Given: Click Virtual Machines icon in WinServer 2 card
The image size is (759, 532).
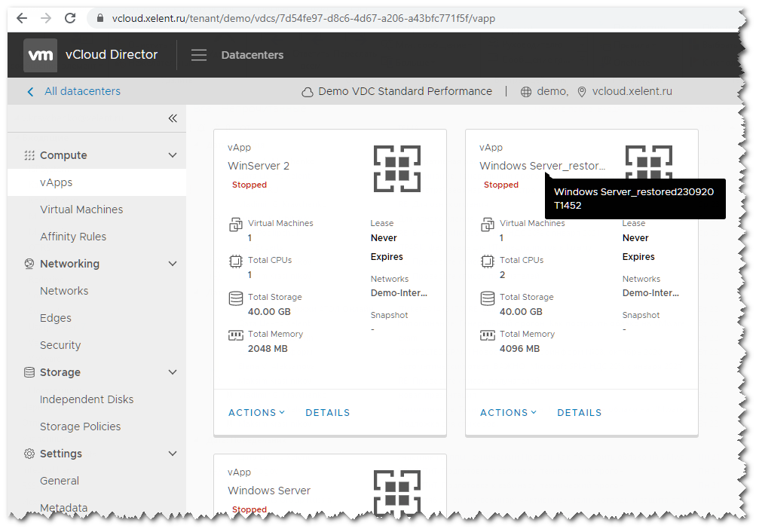Looking at the screenshot, I should (236, 225).
